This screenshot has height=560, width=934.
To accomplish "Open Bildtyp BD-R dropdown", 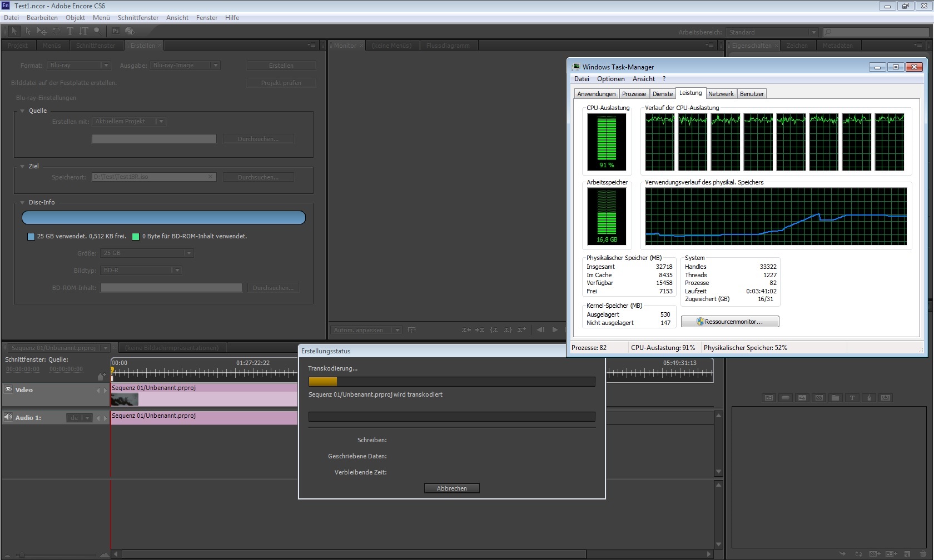I will 141,271.
